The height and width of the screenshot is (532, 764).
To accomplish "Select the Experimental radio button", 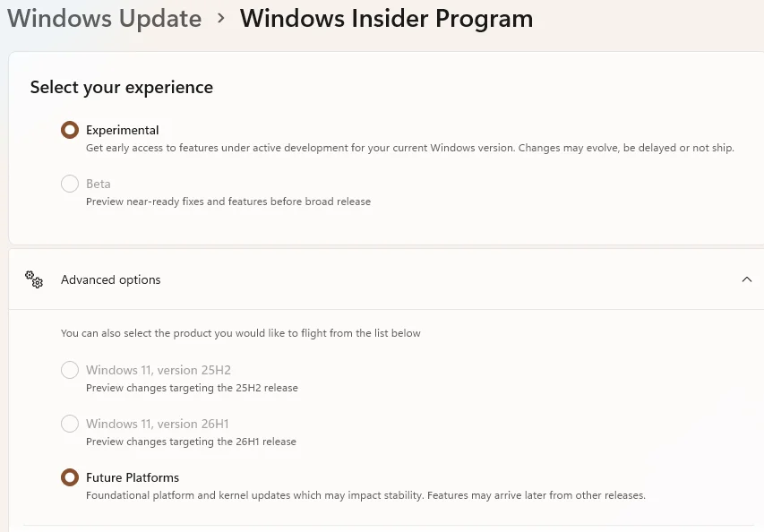I will pyautogui.click(x=70, y=130).
